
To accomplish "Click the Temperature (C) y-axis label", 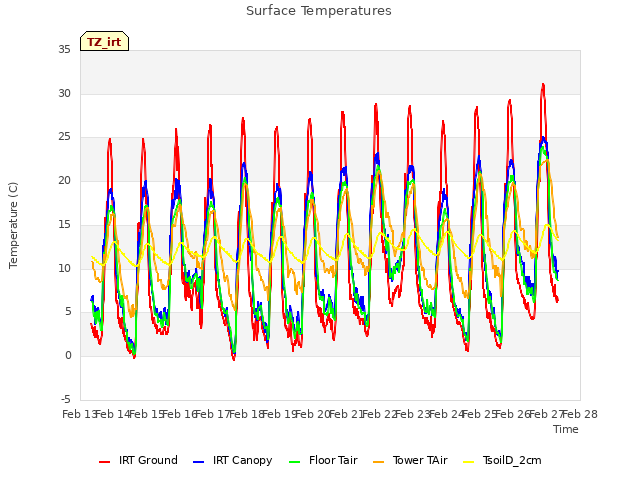I will pyautogui.click(x=13, y=225).
